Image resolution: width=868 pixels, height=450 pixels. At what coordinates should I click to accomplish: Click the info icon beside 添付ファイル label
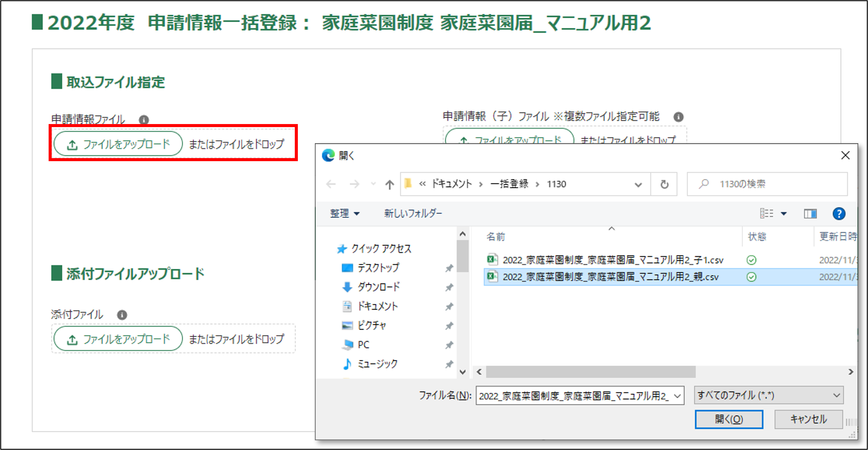pyautogui.click(x=122, y=315)
